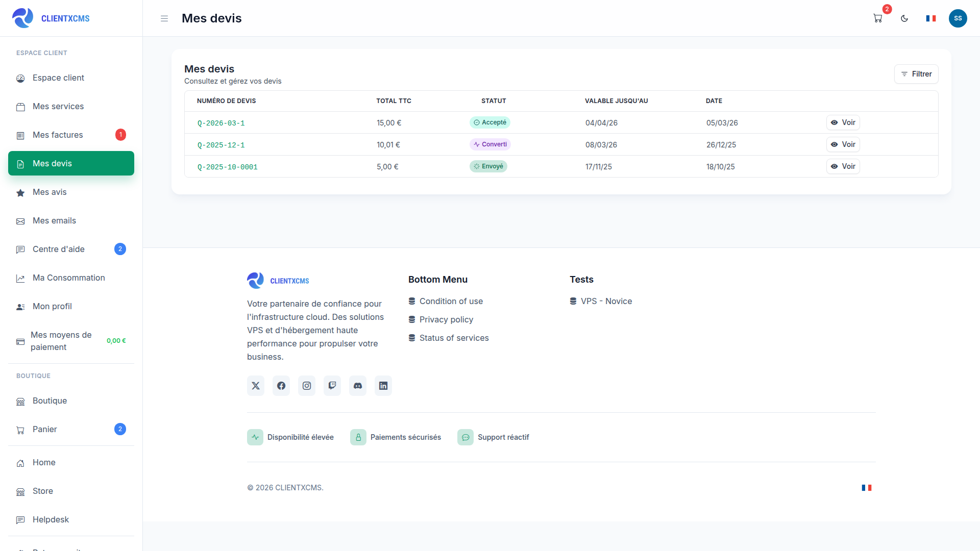
Task: Open VPS - Novice footer link
Action: 601,301
